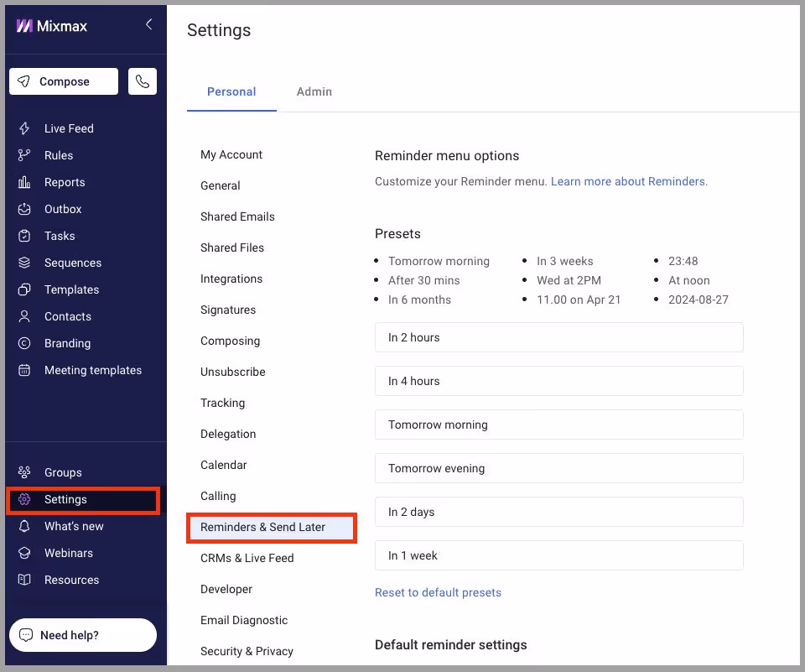Click the Live Feed lightning icon
Screen dimensions: 805x672
coord(24,128)
